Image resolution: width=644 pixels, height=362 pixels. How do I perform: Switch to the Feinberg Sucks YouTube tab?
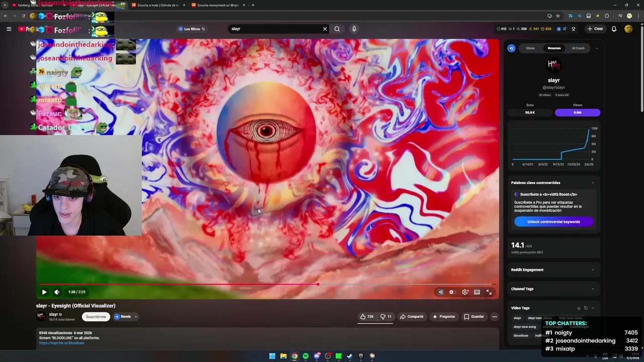(x=36, y=5)
